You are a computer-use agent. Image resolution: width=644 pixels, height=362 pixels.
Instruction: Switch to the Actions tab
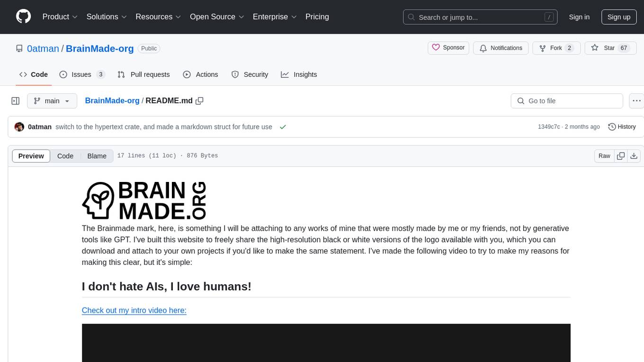pyautogui.click(x=200, y=74)
